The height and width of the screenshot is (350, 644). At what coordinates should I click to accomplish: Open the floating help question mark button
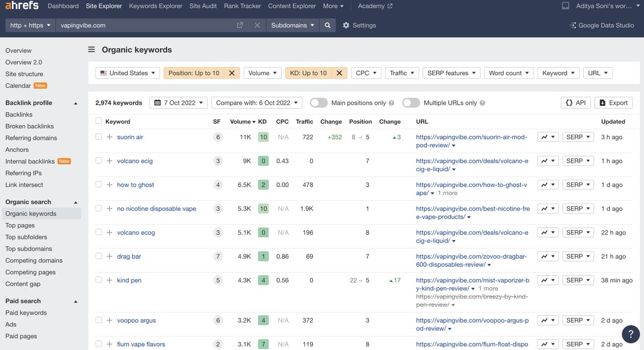631,334
